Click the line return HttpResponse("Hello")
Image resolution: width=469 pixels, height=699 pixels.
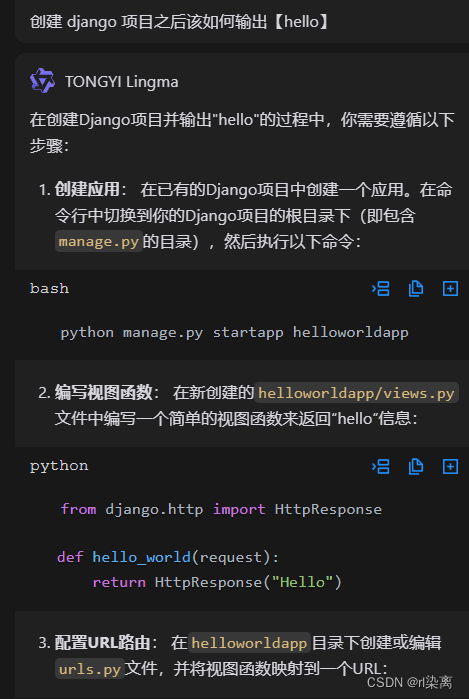click(217, 582)
